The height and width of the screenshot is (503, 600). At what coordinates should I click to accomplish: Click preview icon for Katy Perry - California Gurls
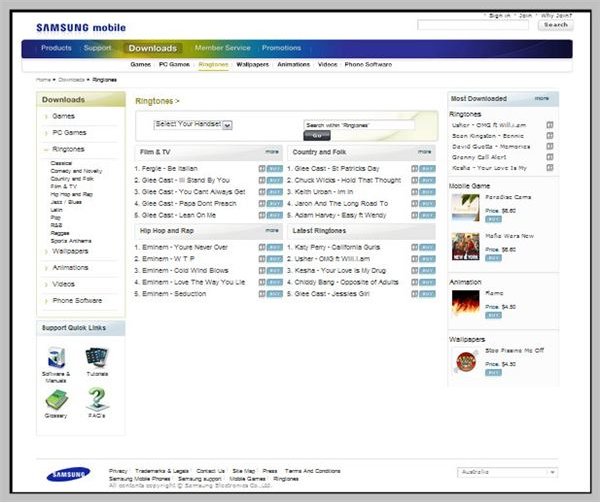point(414,247)
